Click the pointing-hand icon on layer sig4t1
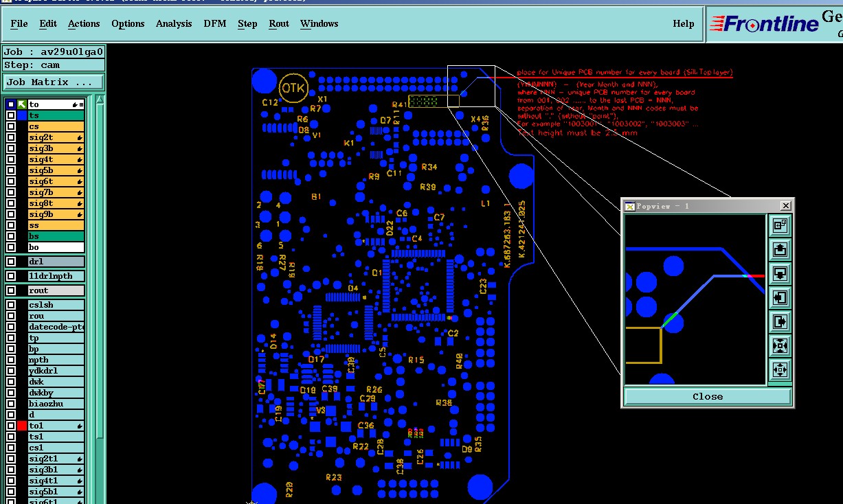 click(x=80, y=481)
